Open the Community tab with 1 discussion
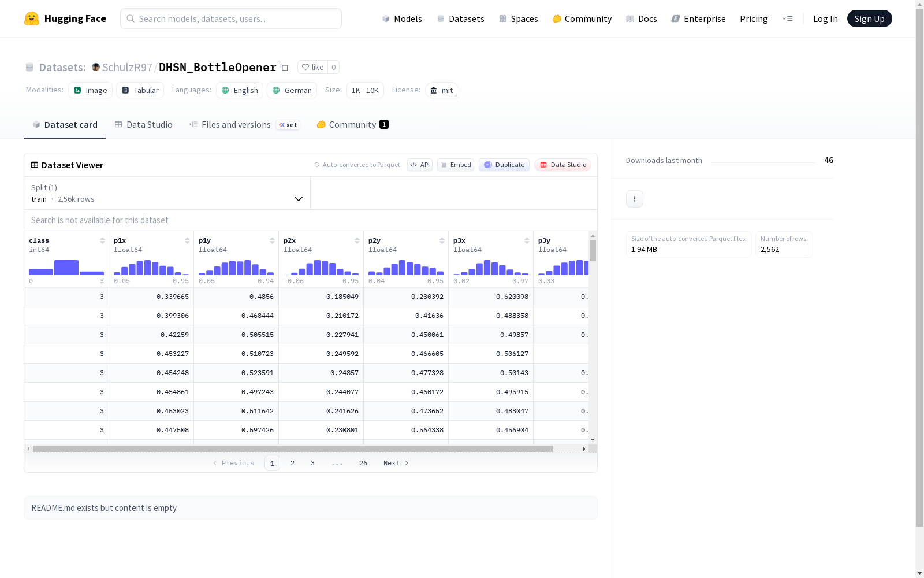 coord(352,125)
